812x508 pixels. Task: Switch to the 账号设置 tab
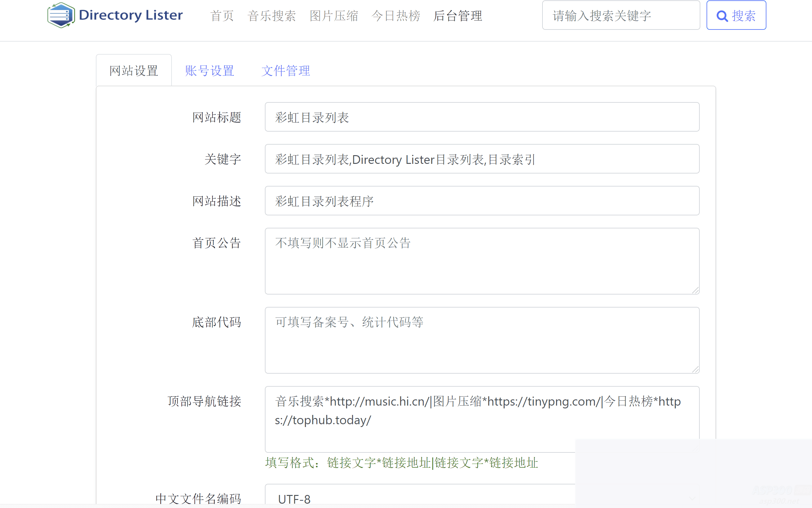click(x=209, y=70)
